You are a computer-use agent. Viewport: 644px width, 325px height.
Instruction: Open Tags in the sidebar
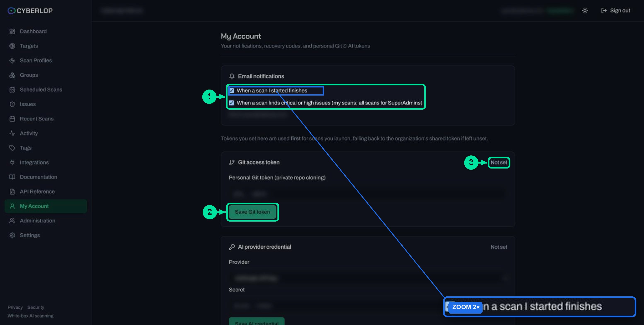pyautogui.click(x=46, y=148)
